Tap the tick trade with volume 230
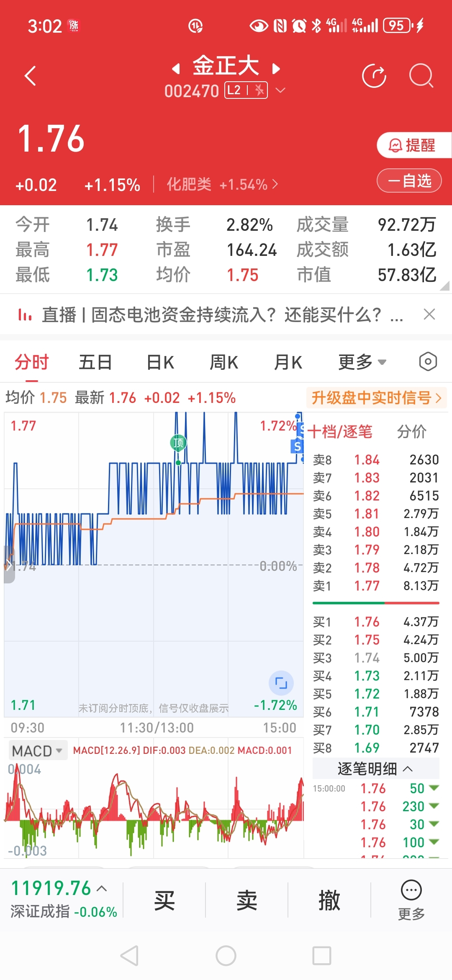The height and width of the screenshot is (980, 452). [x=375, y=806]
